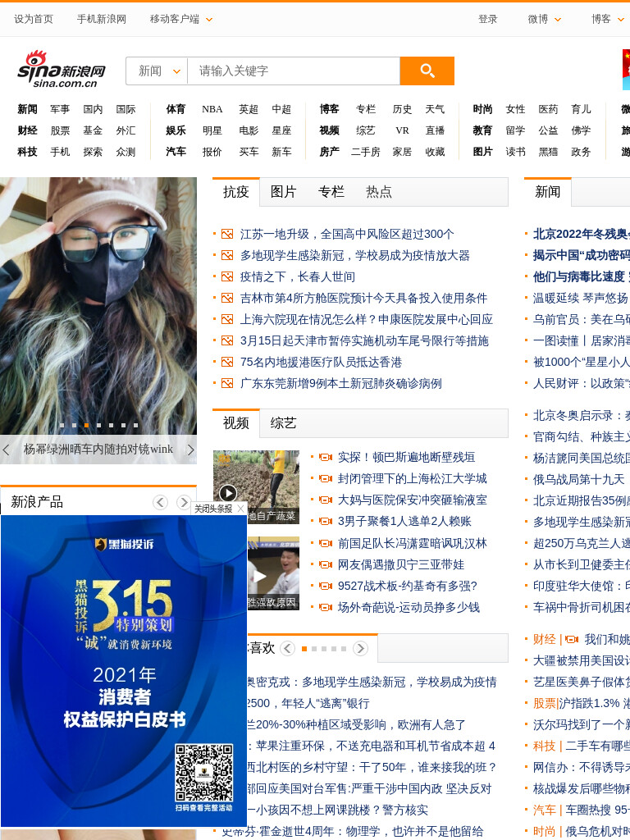
Task: Select first page dot in 喜欢 section
Action: pos(304,649)
